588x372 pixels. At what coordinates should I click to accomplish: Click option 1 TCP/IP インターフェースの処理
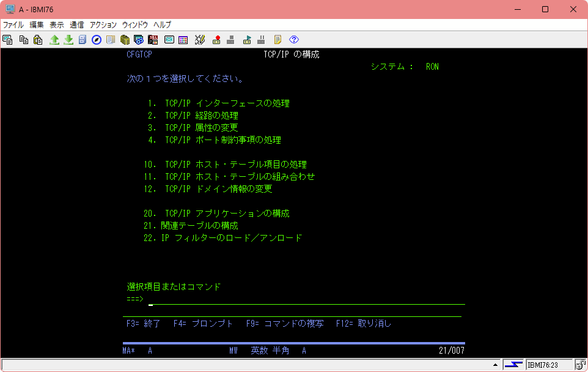pyautogui.click(x=219, y=103)
